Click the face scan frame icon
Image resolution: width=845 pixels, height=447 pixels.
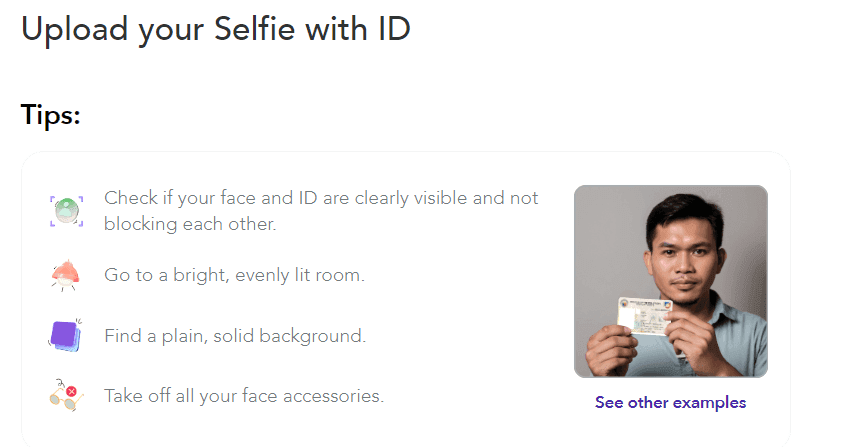pos(66,211)
